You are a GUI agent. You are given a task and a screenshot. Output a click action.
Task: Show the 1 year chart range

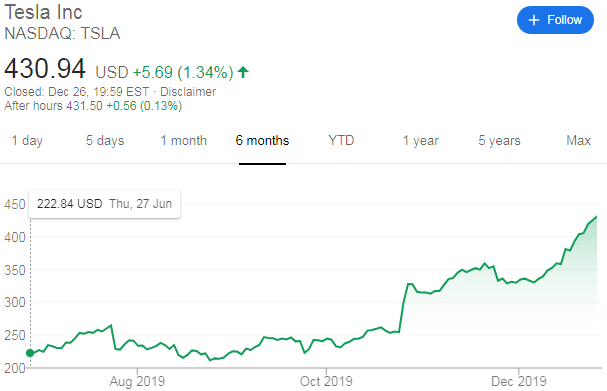(x=420, y=140)
